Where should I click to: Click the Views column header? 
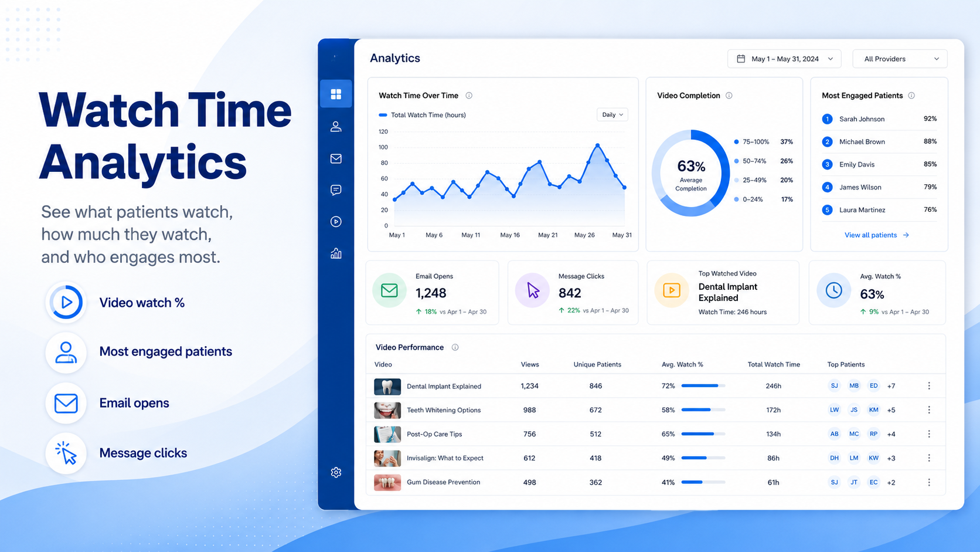(x=530, y=364)
